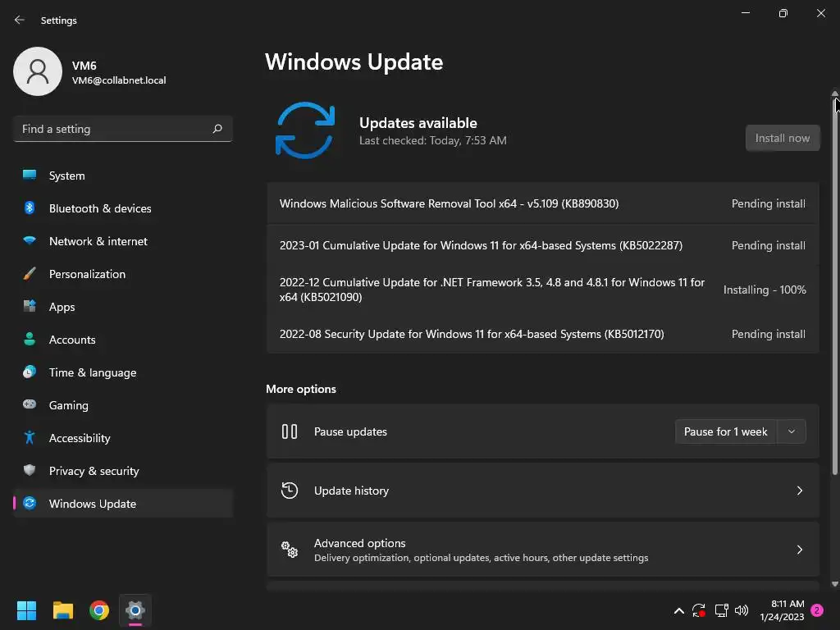Select Windows Update in sidebar

[123, 504]
